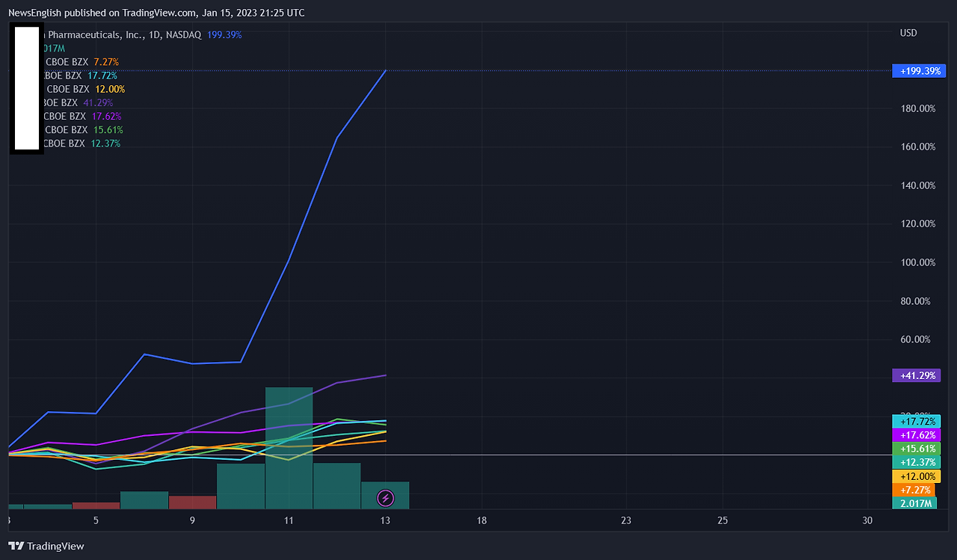Click date label 25 on time axis

click(722, 520)
